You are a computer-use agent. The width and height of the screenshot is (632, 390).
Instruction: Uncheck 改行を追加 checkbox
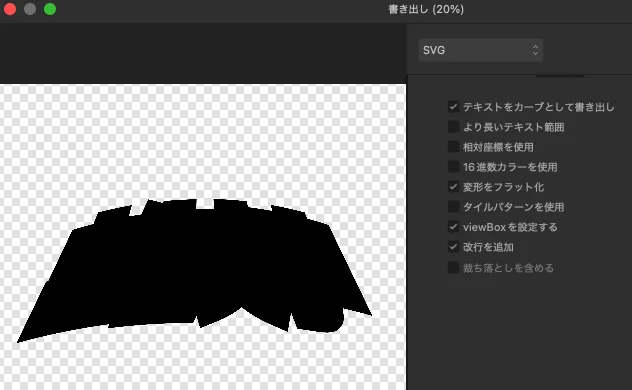[453, 247]
